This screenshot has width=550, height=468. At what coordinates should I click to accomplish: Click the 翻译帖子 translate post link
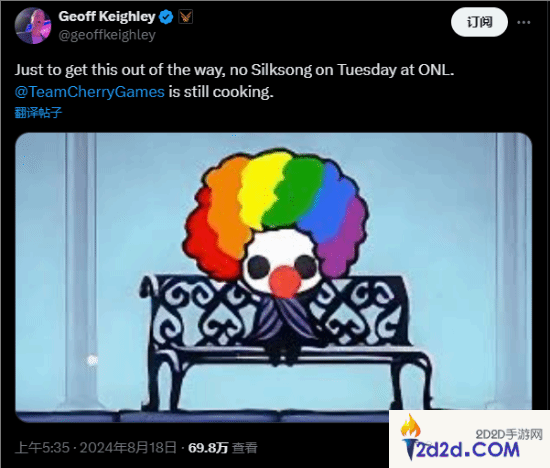[x=38, y=113]
